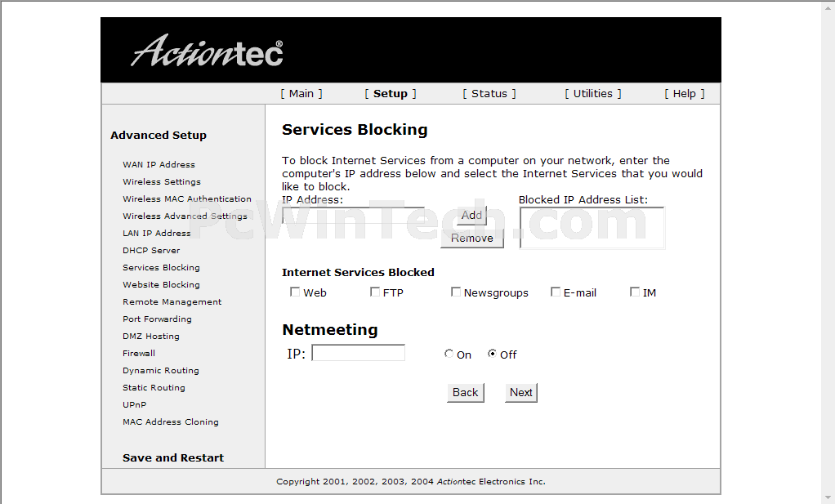Check the Web service checkbox

tap(294, 292)
